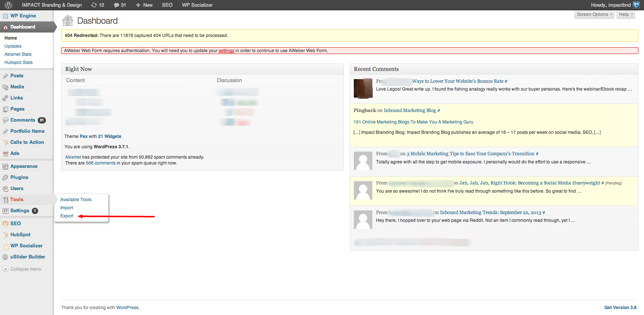Open Akismet Stats submenu item
The height and width of the screenshot is (315, 644).
18,54
